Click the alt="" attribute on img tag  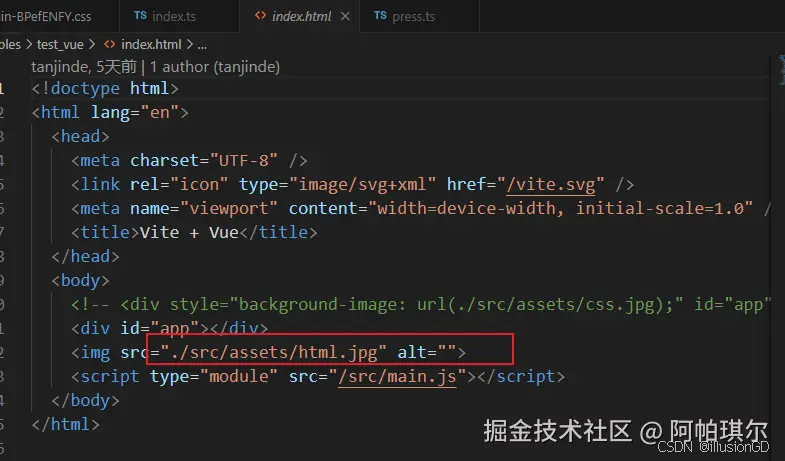[x=427, y=352]
